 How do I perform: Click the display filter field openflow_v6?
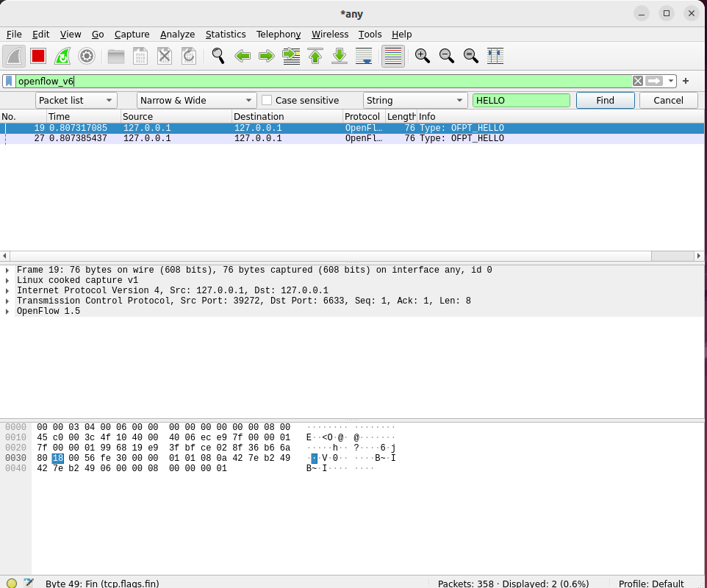324,81
